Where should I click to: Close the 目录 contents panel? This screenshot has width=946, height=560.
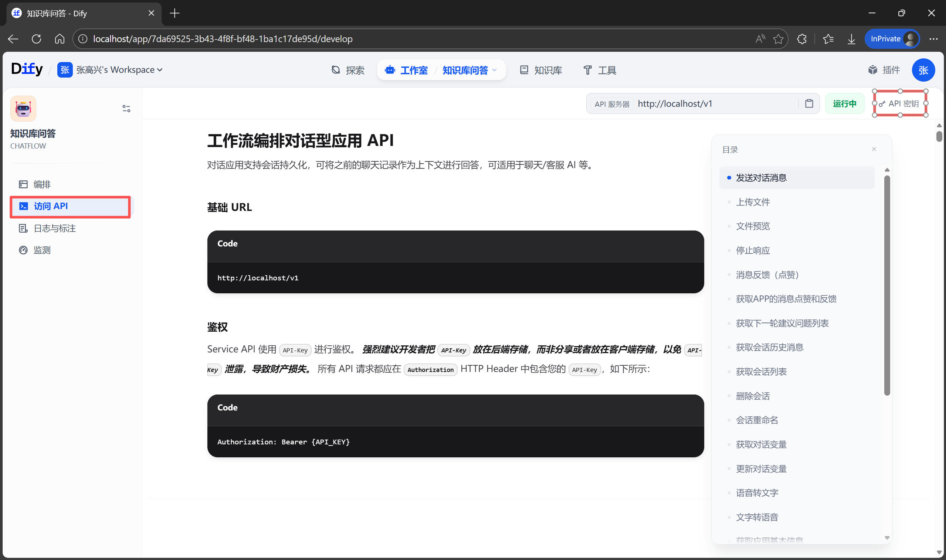coord(874,150)
